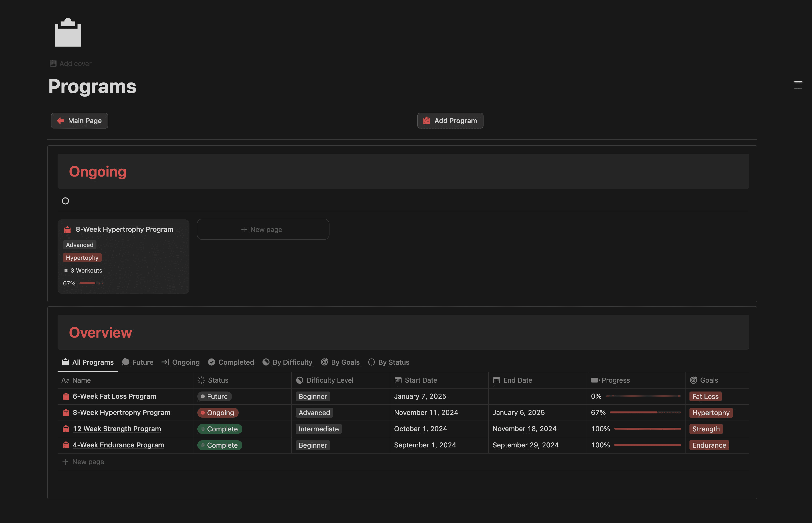Open the table of contents lines icon

point(798,85)
